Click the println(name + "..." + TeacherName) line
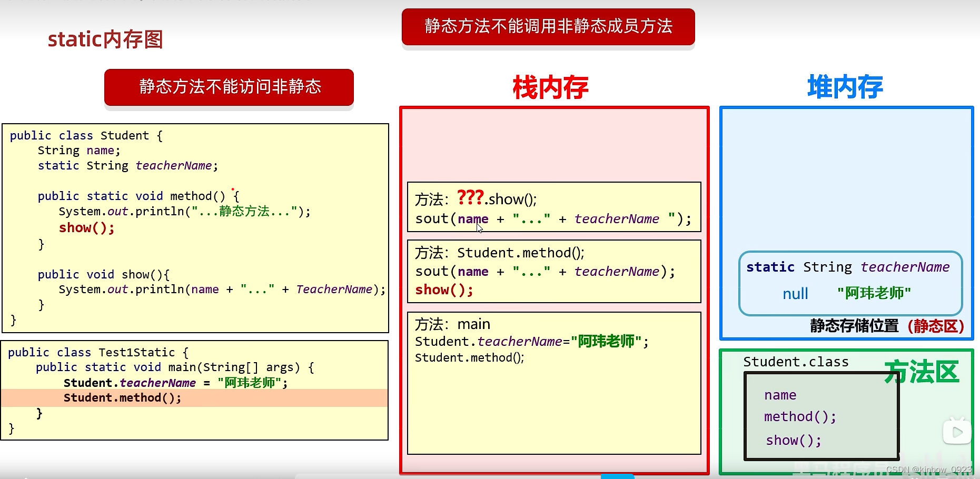The height and width of the screenshot is (479, 980). (222, 290)
